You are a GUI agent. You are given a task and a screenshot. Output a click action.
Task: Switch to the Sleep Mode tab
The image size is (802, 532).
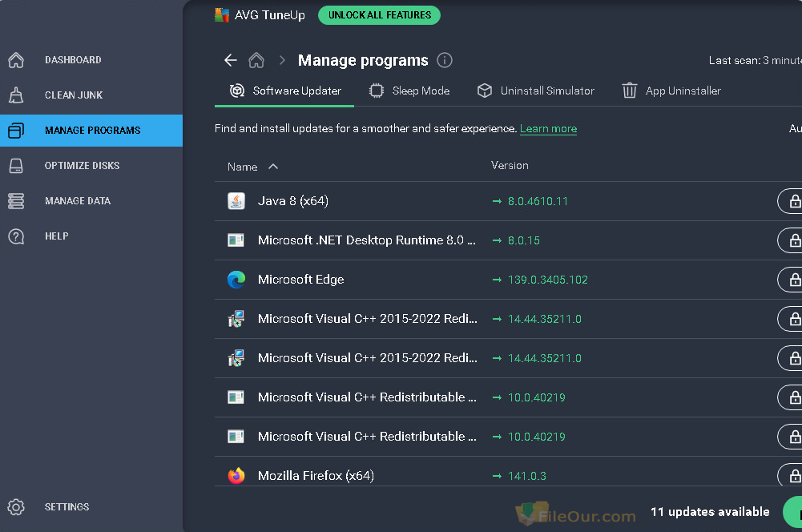409,91
